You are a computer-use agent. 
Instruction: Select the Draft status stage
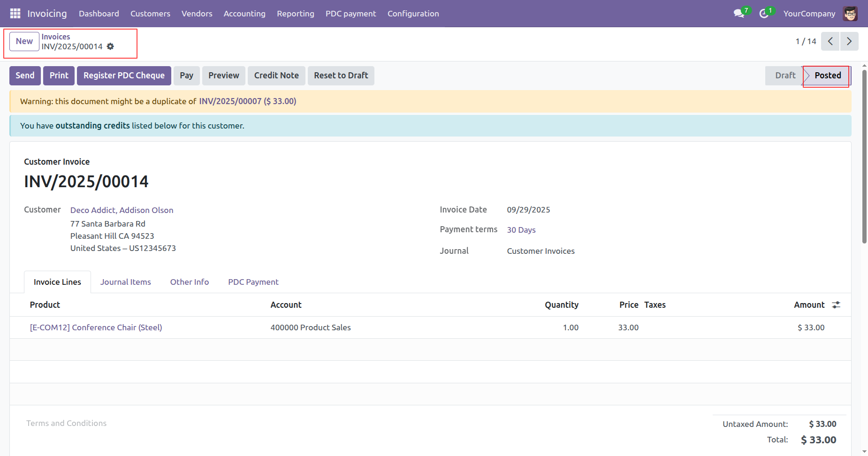tap(784, 76)
